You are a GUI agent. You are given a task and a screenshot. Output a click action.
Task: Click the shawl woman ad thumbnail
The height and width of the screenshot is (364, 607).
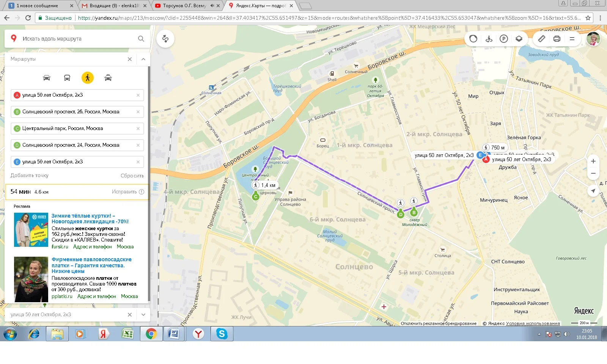pyautogui.click(x=31, y=279)
